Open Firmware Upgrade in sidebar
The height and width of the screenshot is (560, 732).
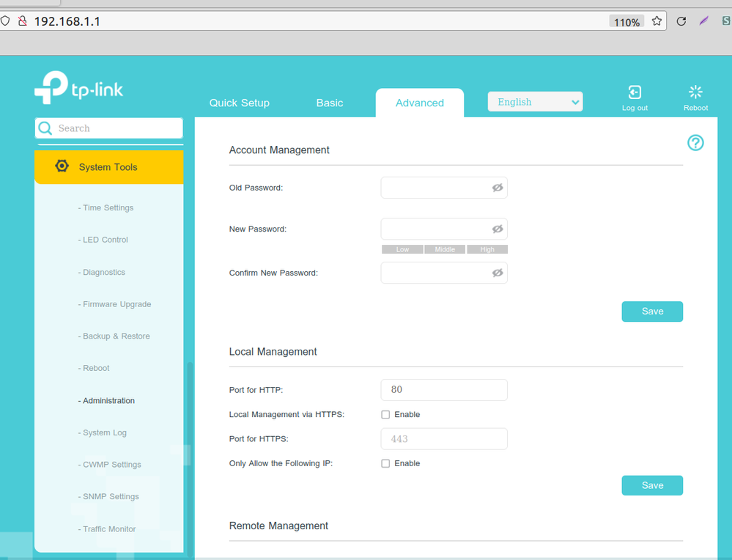[117, 304]
